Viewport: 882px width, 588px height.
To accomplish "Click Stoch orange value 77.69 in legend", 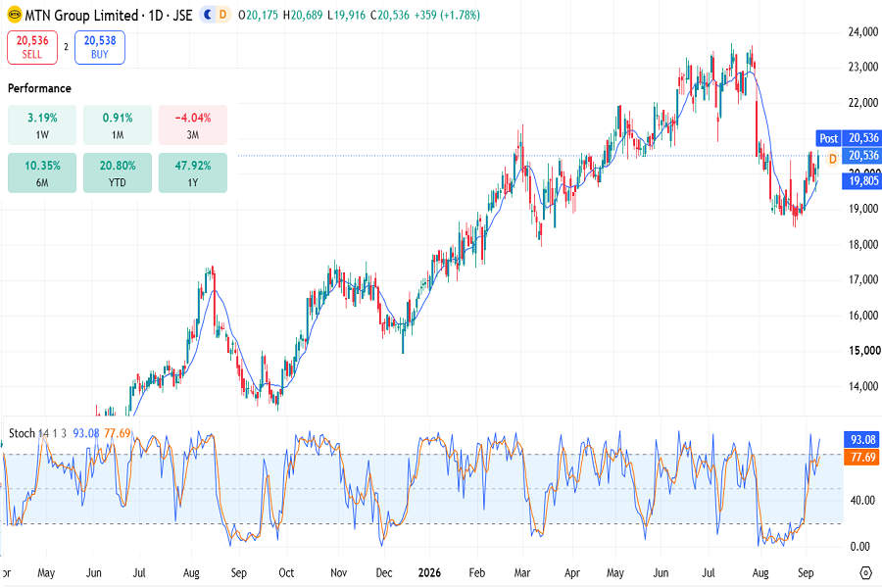I will coord(118,433).
